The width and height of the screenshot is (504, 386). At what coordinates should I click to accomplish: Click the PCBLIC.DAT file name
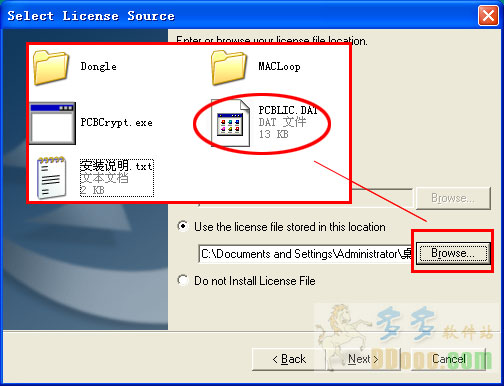pyautogui.click(x=288, y=110)
